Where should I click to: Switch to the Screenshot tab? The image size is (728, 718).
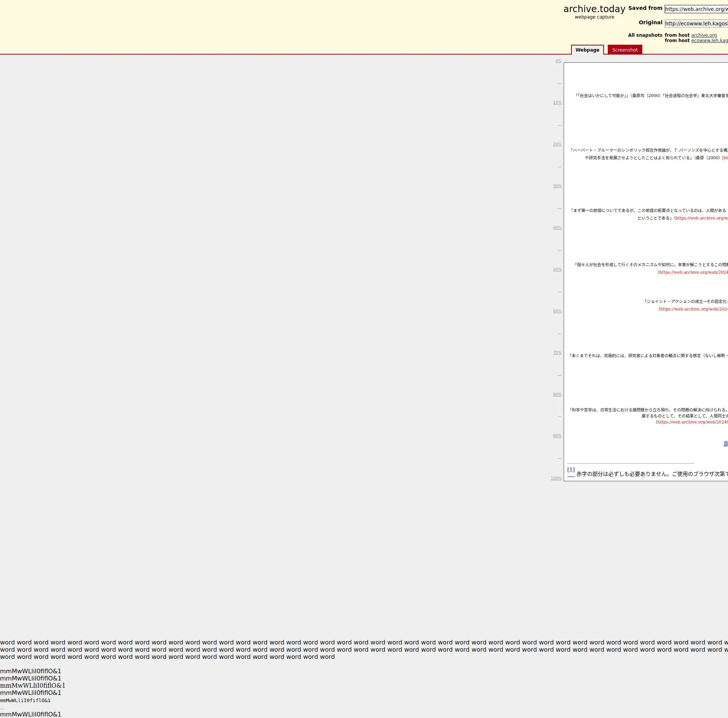624,50
